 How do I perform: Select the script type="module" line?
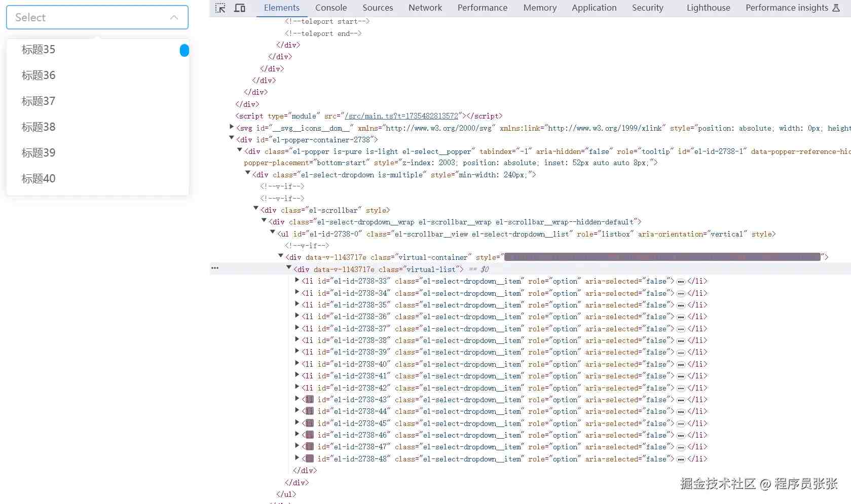[x=369, y=116]
